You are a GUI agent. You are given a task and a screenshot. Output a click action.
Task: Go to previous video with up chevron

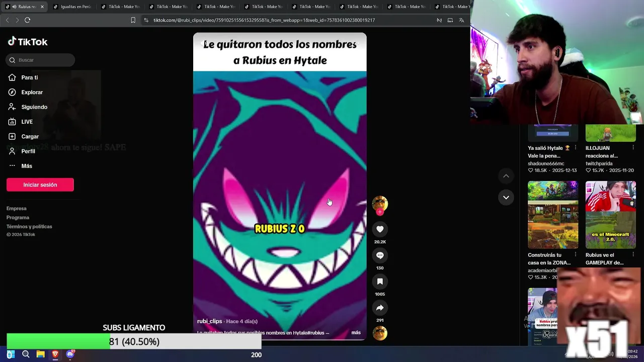[x=506, y=176]
